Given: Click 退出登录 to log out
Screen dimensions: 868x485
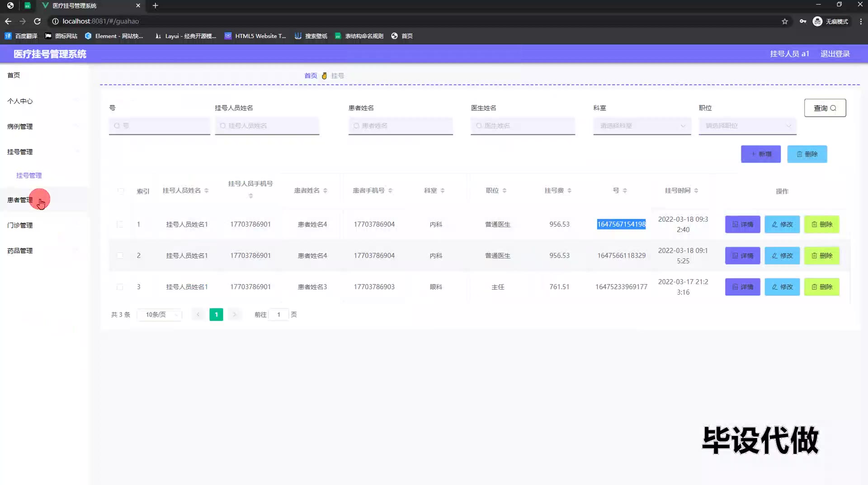Looking at the screenshot, I should [x=835, y=54].
